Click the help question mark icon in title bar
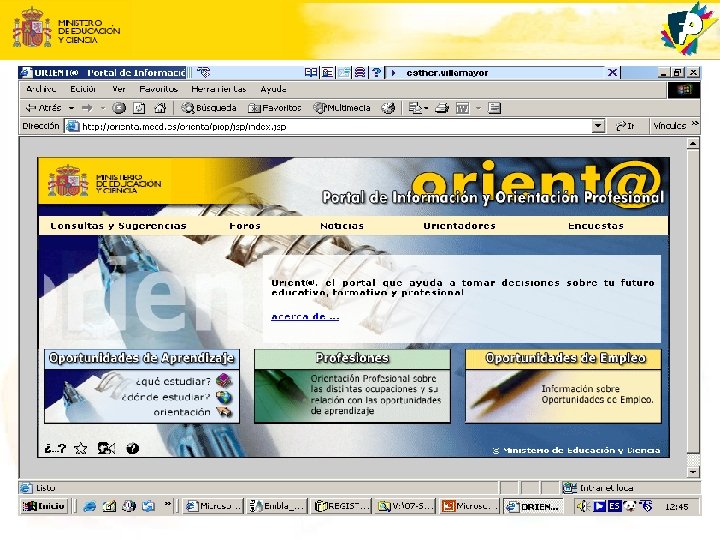 (x=377, y=73)
